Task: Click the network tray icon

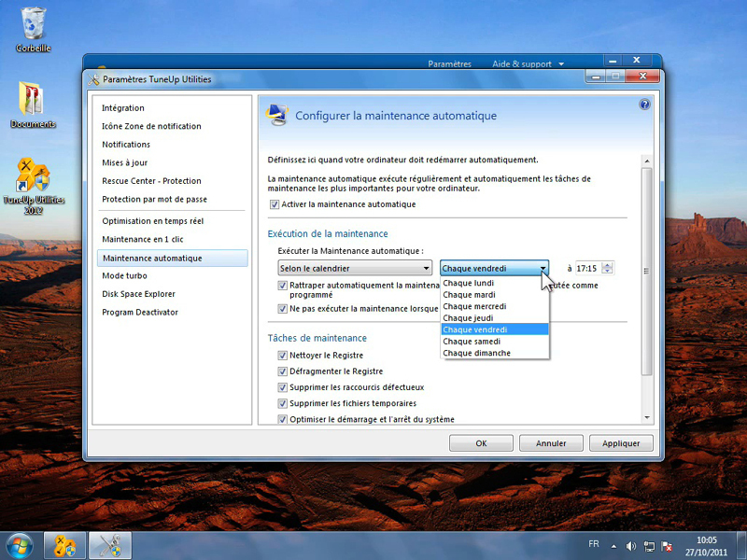Action: pyautogui.click(x=649, y=546)
